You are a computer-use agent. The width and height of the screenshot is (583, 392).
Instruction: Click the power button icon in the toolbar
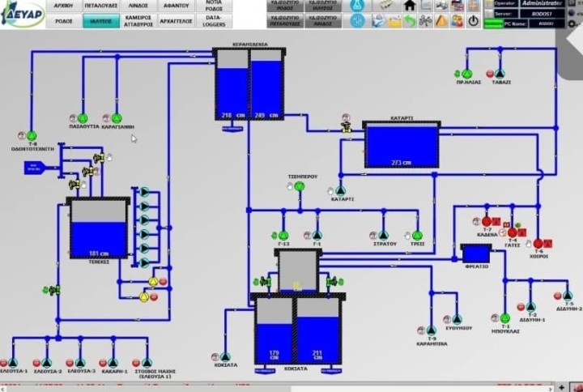473,21
